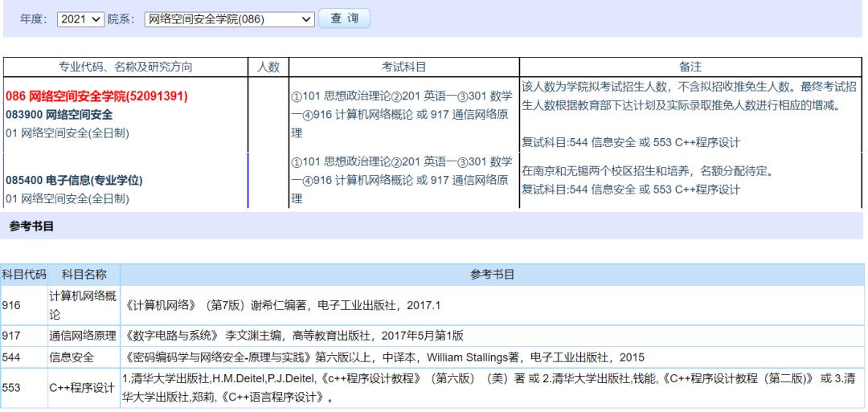Viewport: 868px width, 412px height.
Task: Click the 人数 column header
Action: point(268,67)
